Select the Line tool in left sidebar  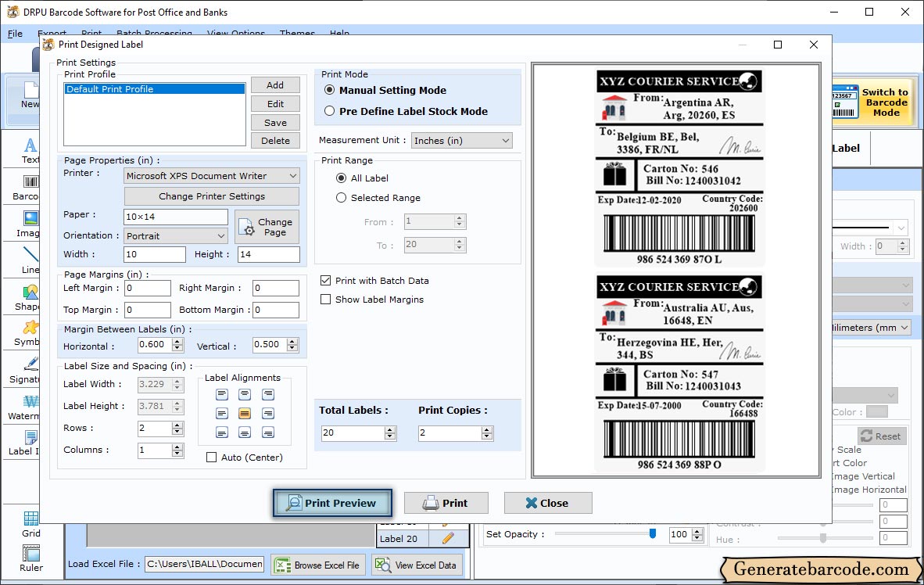[30, 261]
